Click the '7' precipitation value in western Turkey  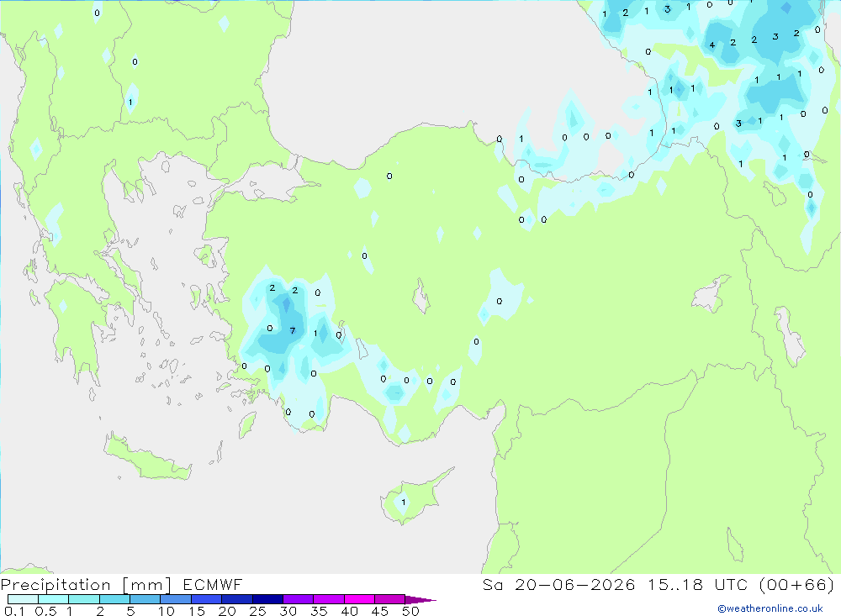[x=293, y=331]
